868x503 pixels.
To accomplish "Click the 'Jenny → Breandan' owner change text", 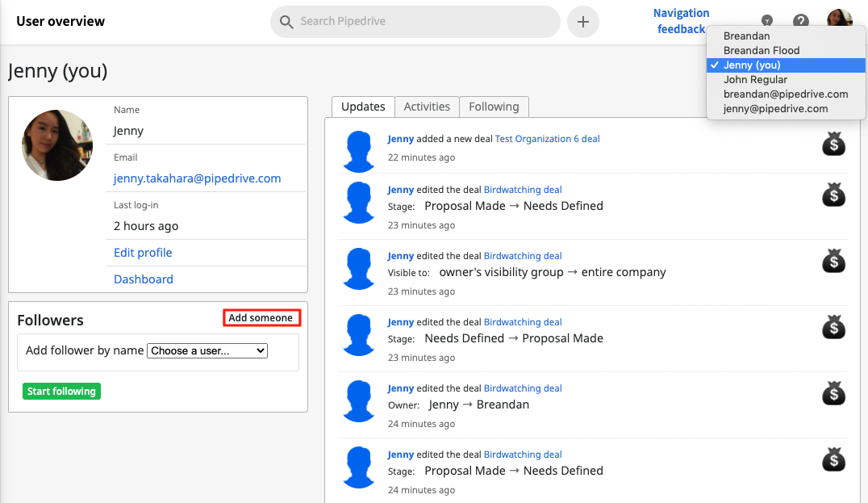I will point(479,405).
